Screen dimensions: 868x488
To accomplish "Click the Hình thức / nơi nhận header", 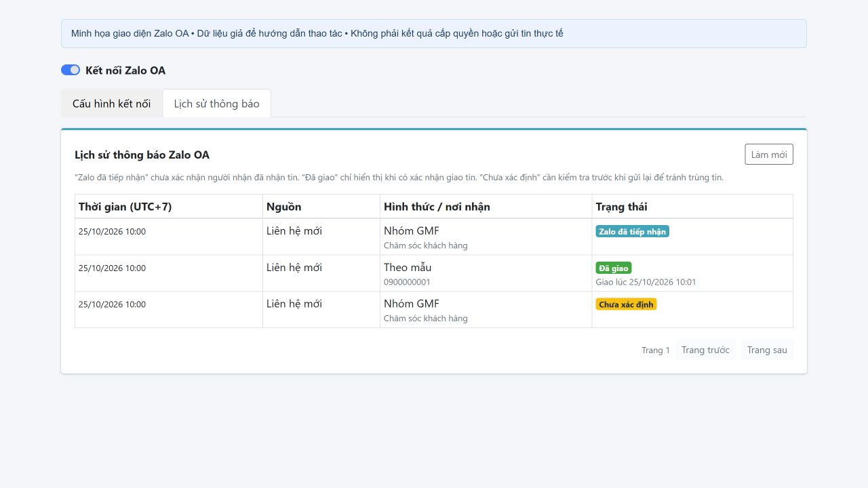I will (486, 207).
